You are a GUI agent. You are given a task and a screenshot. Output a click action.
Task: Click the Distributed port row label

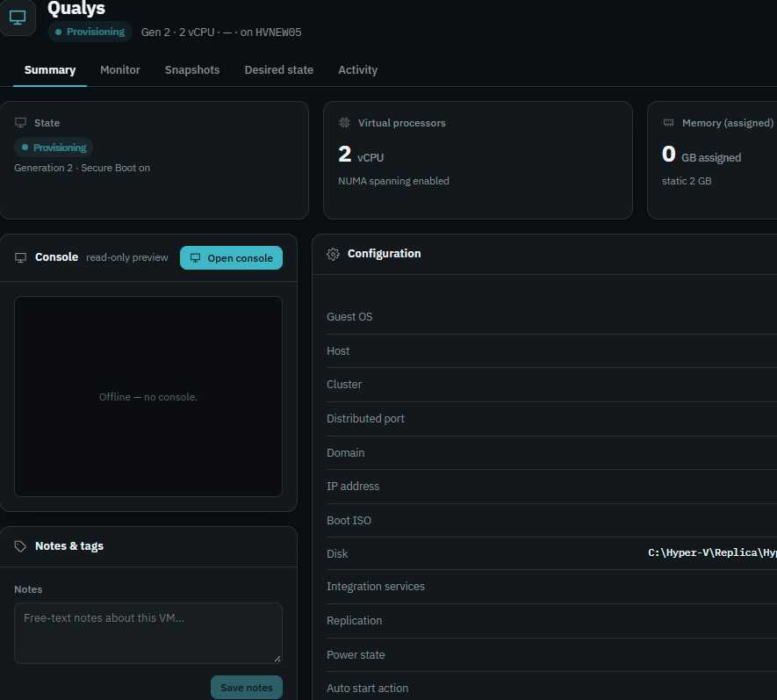point(366,418)
